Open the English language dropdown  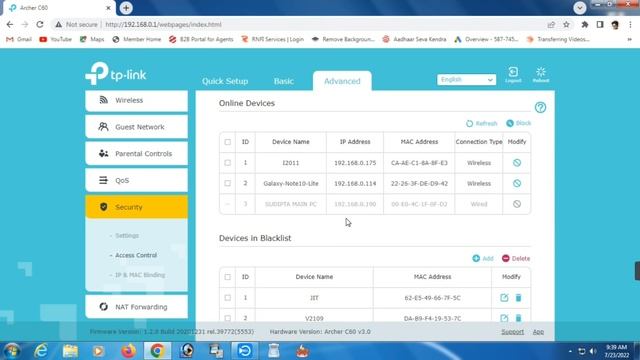click(467, 80)
